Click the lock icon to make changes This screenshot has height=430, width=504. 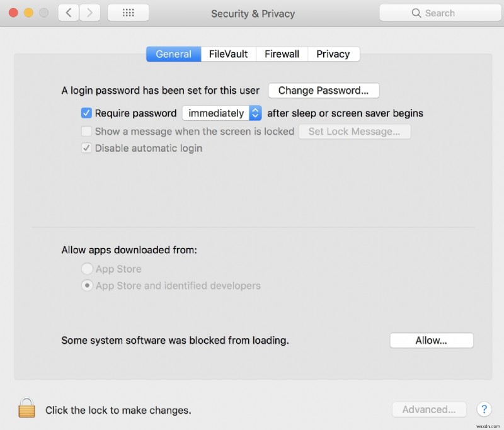[x=26, y=408]
